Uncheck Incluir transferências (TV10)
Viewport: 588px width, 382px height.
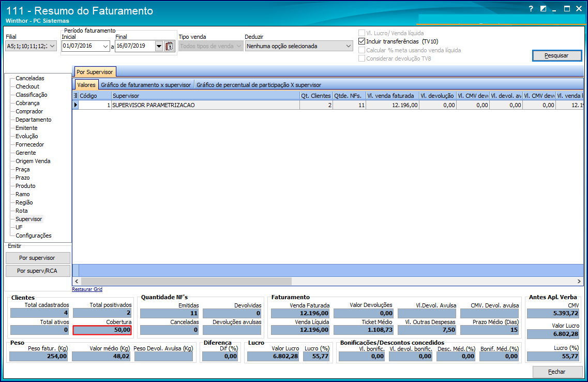click(x=362, y=41)
